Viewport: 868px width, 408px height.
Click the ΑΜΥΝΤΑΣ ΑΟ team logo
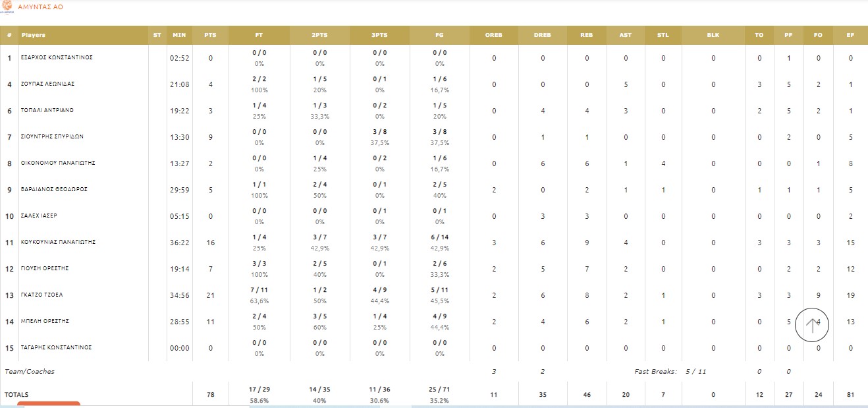coord(7,7)
